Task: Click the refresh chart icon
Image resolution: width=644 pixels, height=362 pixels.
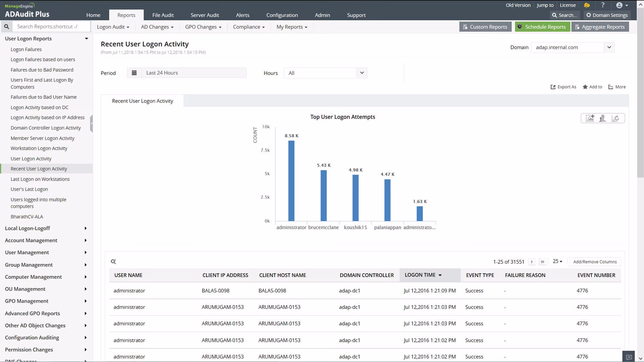Action: click(x=616, y=118)
